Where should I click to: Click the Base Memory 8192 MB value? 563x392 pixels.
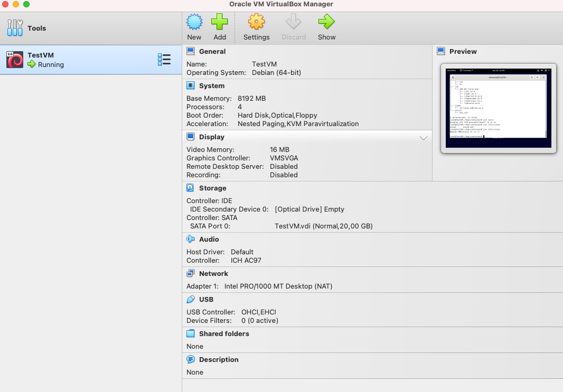tap(252, 98)
